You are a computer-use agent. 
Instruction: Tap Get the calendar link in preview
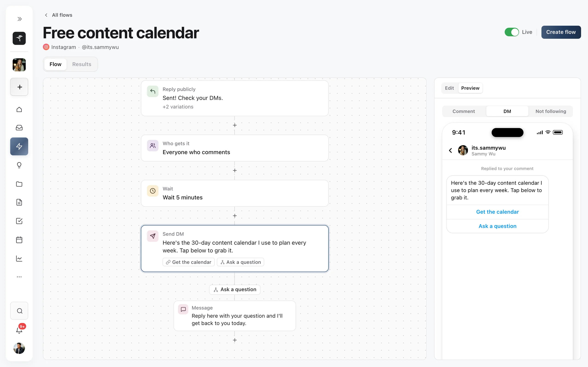point(497,212)
